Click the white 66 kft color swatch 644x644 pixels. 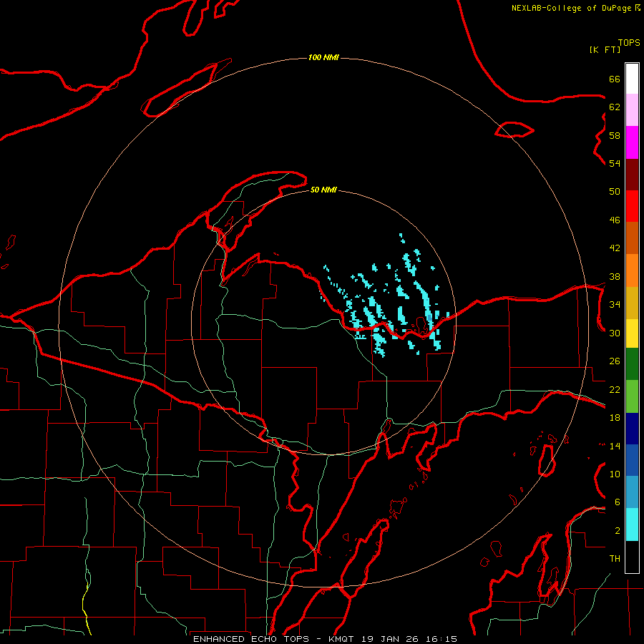click(632, 79)
